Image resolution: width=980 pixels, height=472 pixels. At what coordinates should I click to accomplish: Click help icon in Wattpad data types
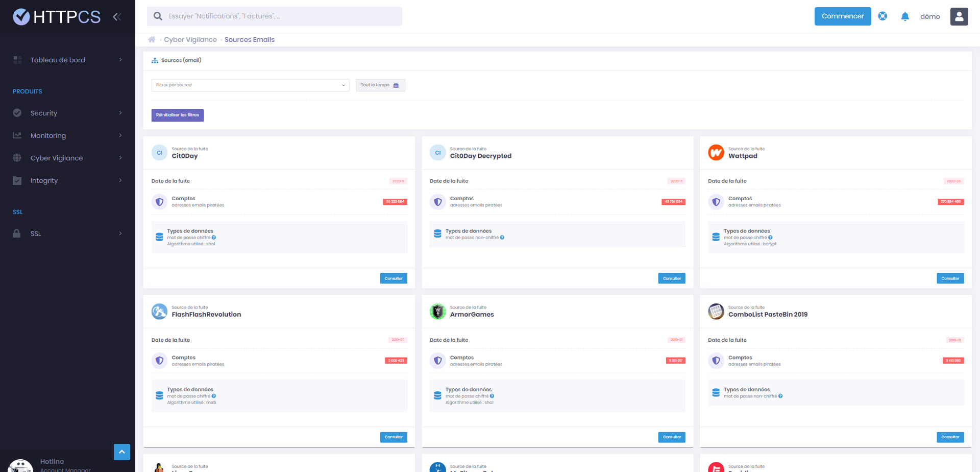[x=770, y=238]
